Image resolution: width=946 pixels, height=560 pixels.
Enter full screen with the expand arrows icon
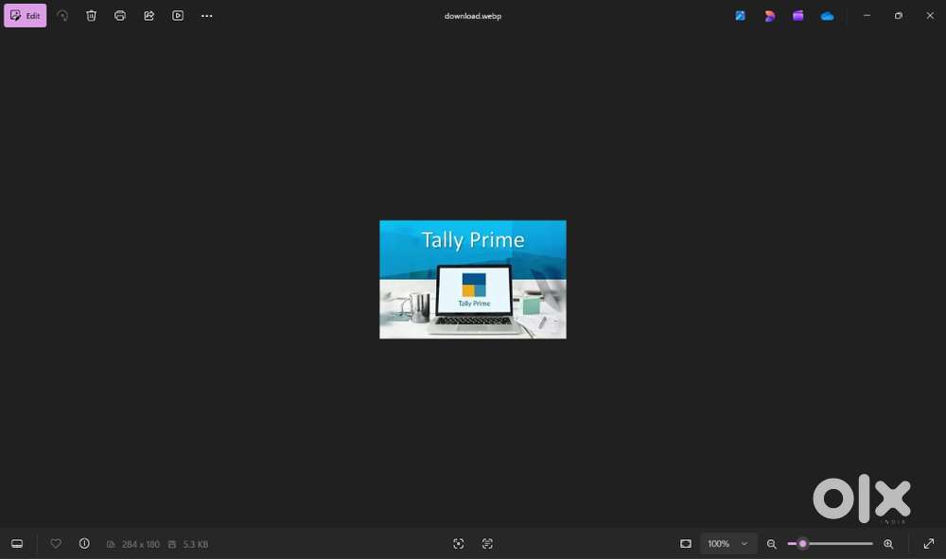click(x=929, y=544)
